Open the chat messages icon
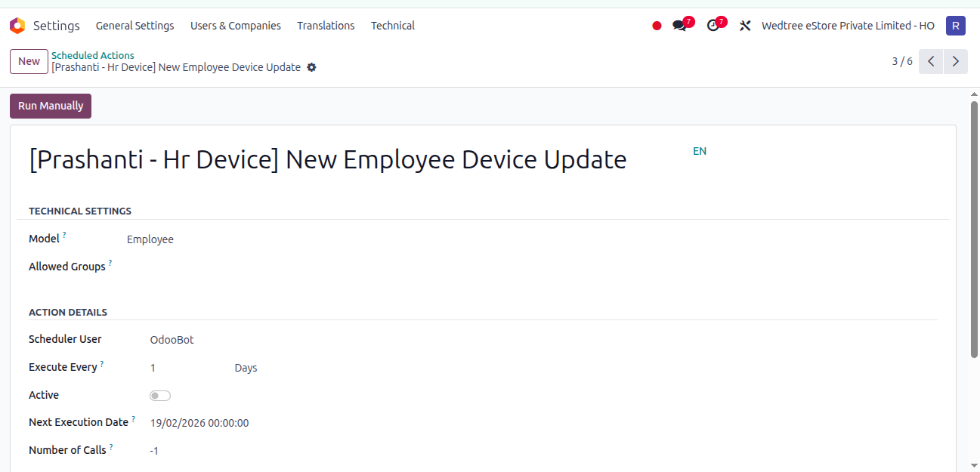The image size is (980, 472). coord(680,26)
